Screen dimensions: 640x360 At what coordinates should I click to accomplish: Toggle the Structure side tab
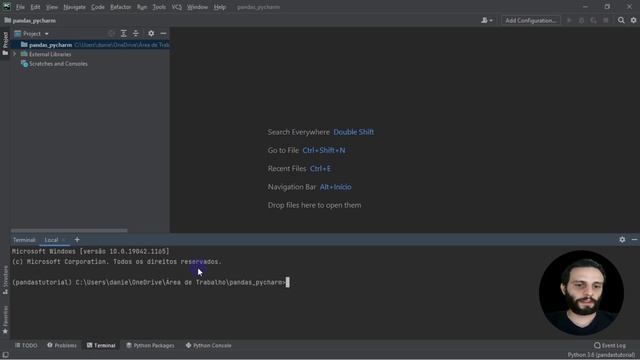coord(5,280)
